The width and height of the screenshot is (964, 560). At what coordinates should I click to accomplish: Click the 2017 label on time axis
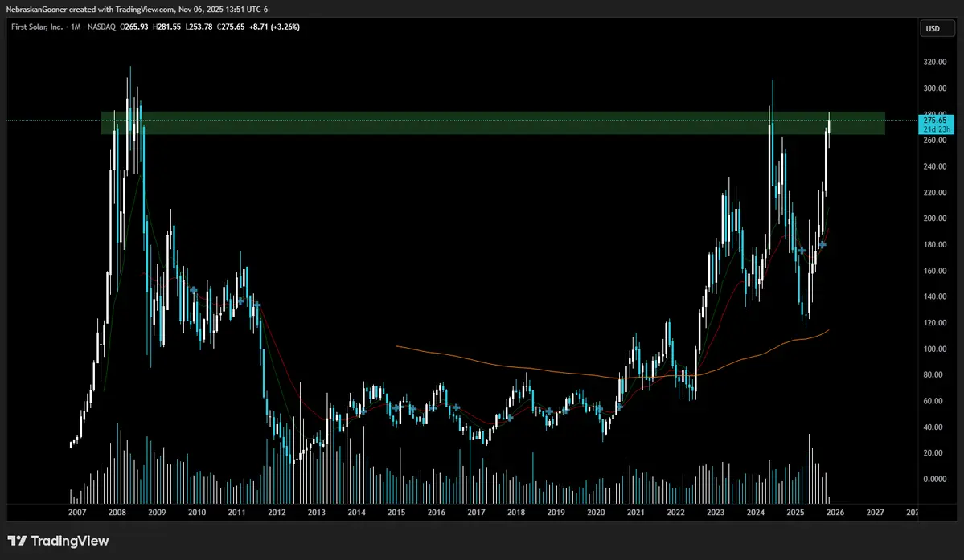click(477, 512)
